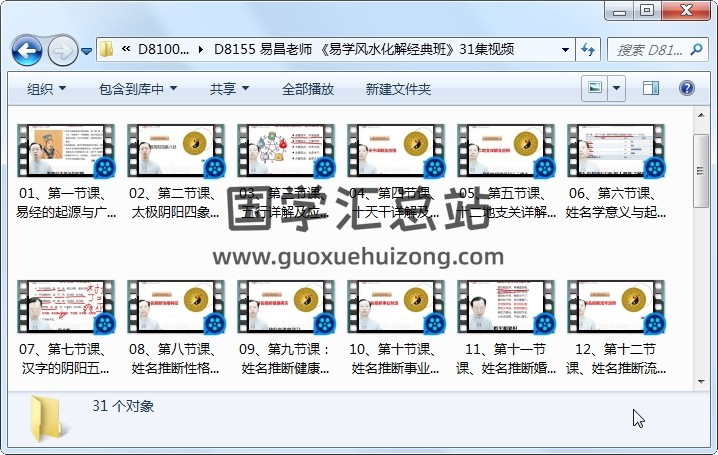Image resolution: width=718 pixels, height=455 pixels.
Task: Click the 新建文件夹 button
Action: coord(398,89)
